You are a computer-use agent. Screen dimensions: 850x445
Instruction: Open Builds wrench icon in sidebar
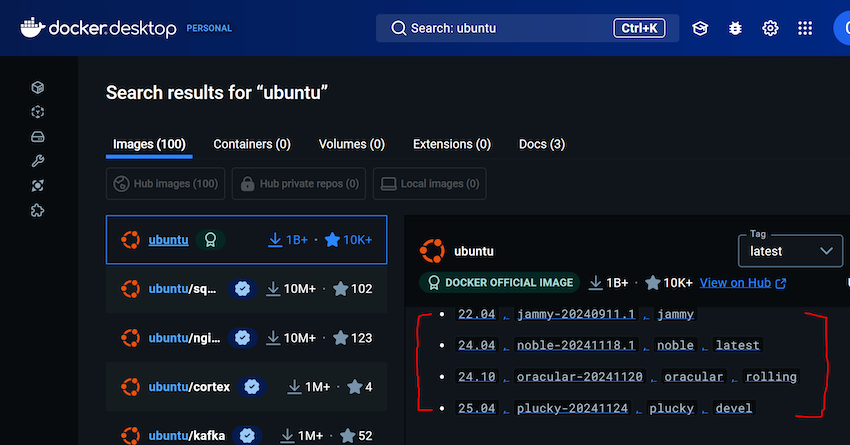point(37,161)
